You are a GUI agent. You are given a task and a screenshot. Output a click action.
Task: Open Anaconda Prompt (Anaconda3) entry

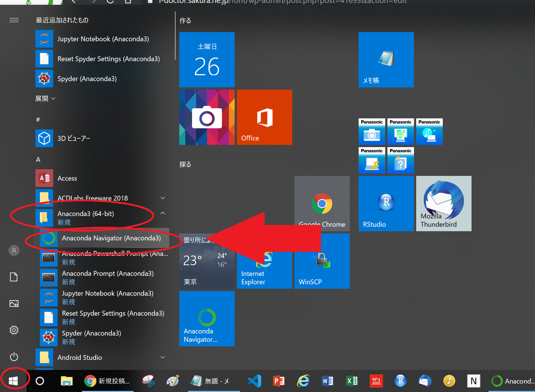[105, 278]
